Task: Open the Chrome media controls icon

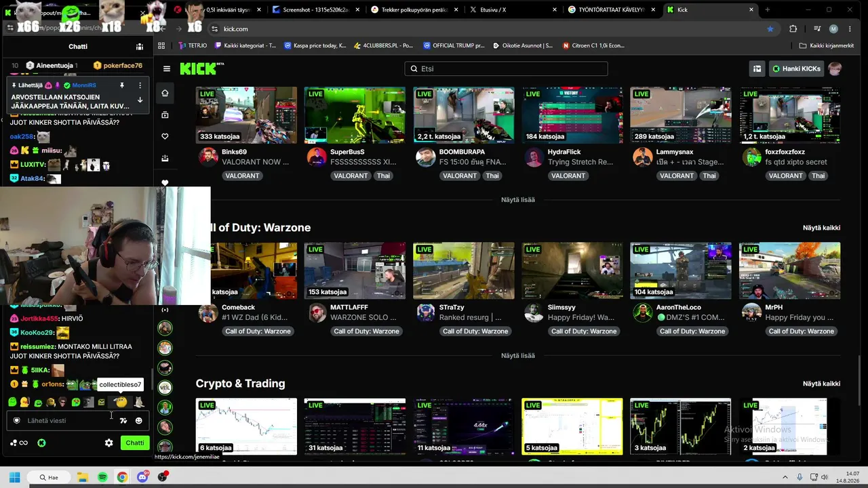Action: tap(817, 29)
